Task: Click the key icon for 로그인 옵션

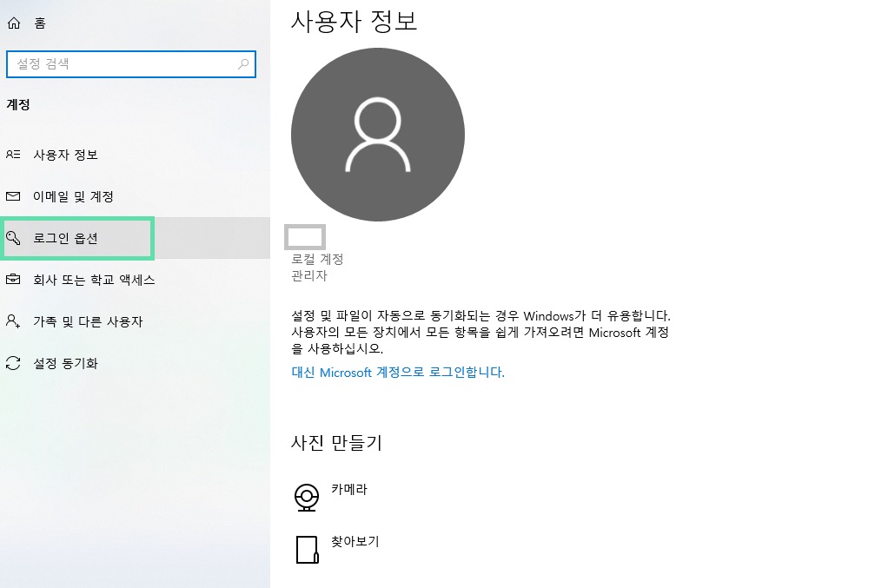Action: 13,238
